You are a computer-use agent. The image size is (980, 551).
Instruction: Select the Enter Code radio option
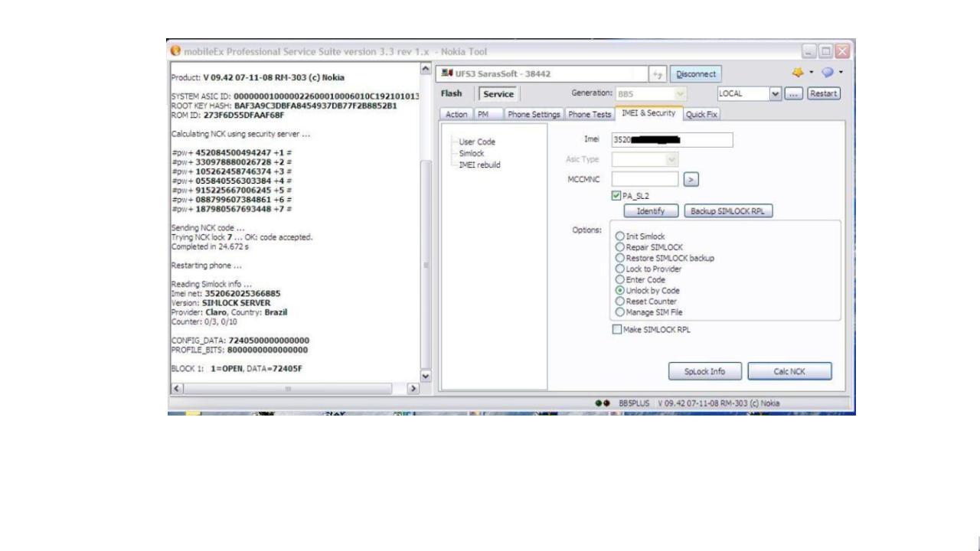tap(620, 279)
